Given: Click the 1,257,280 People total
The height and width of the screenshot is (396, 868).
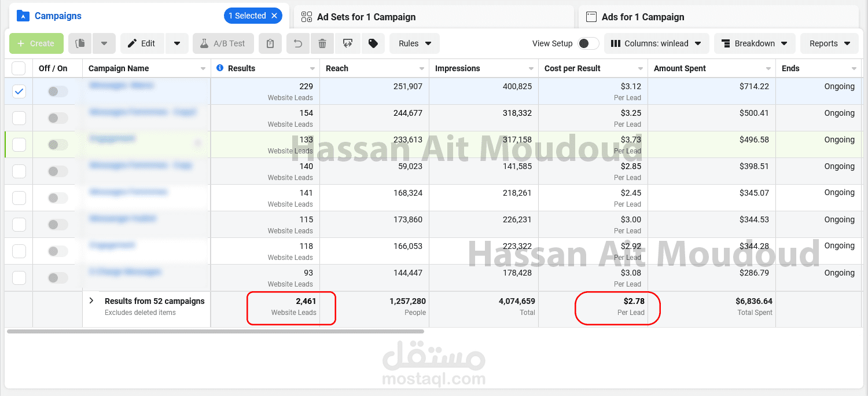Looking at the screenshot, I should (407, 301).
